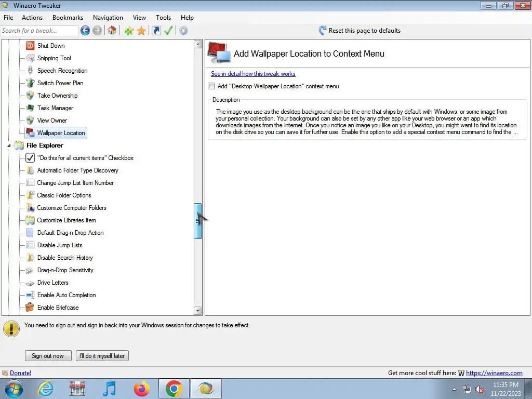This screenshot has height=399, width=532.
Task: Open the Tools menu
Action: pyautogui.click(x=163, y=18)
